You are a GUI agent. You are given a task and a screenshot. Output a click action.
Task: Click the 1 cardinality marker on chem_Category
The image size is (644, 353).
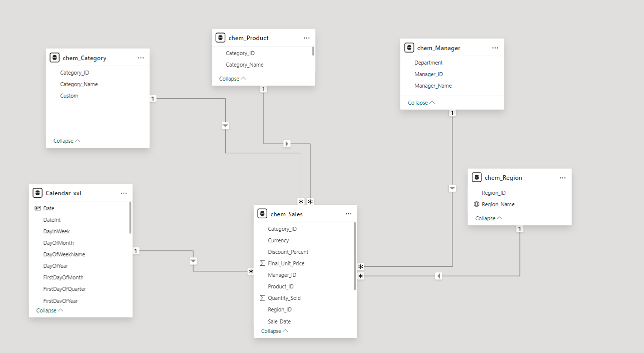pyautogui.click(x=153, y=99)
